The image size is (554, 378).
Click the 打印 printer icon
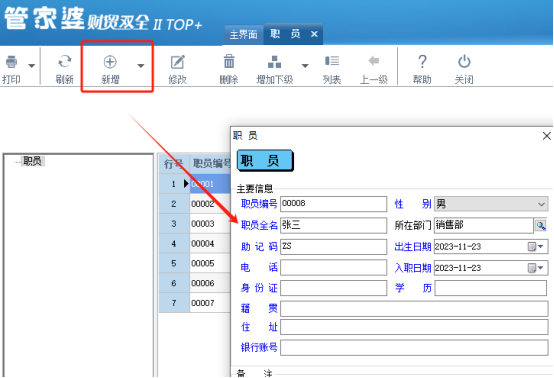[11, 61]
